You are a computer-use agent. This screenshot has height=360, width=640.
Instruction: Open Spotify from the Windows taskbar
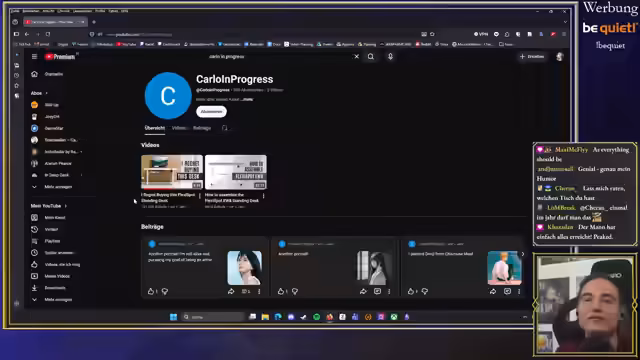coord(316,317)
